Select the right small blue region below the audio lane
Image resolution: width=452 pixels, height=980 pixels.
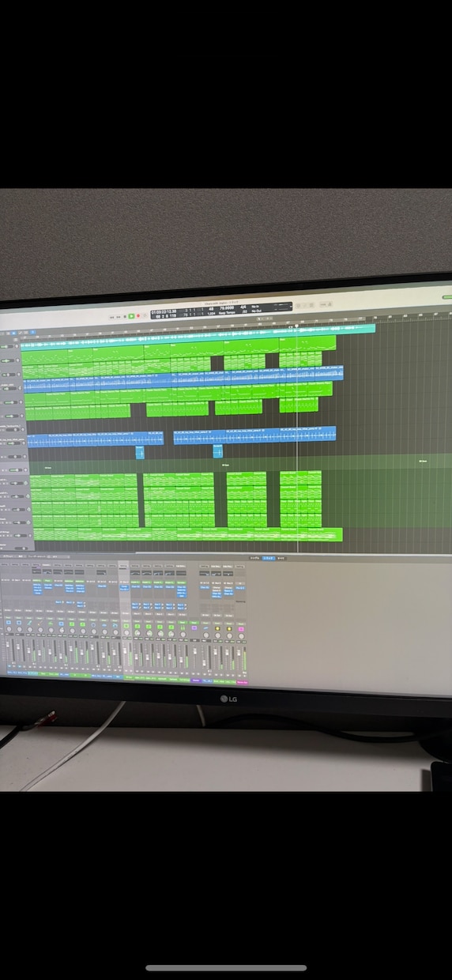[217, 451]
